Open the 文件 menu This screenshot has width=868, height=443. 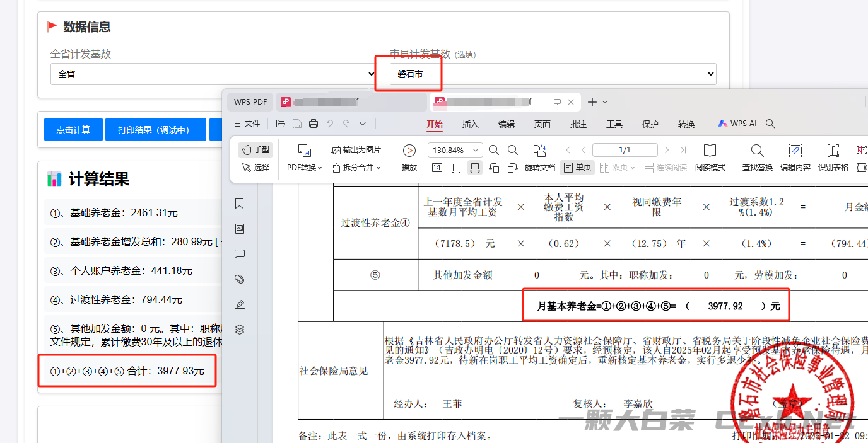coord(247,124)
